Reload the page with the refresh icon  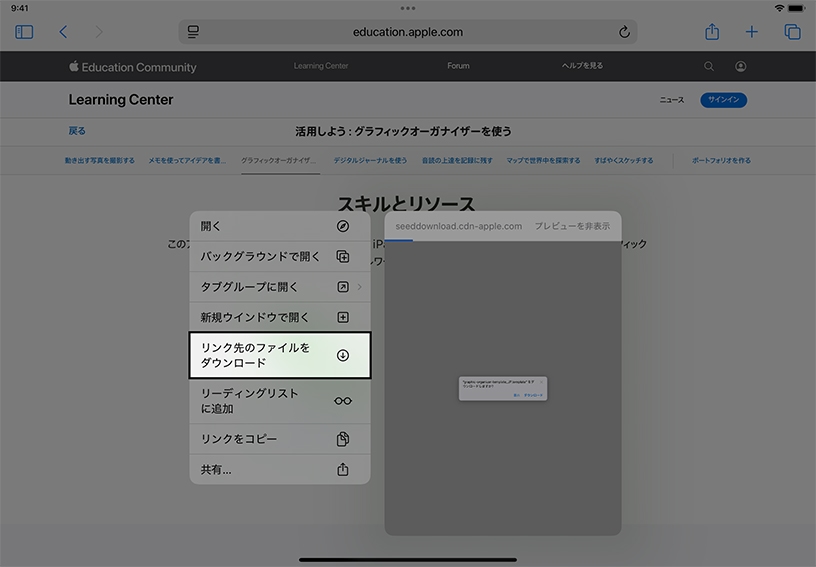pos(625,32)
